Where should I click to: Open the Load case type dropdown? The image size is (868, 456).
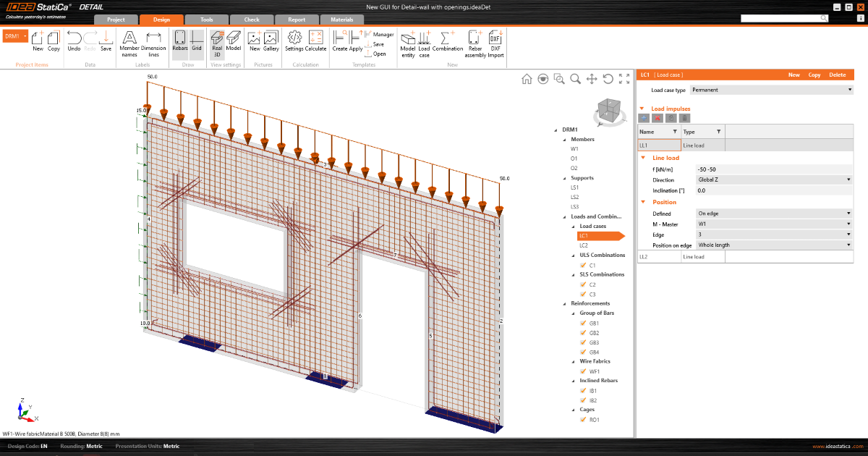772,90
